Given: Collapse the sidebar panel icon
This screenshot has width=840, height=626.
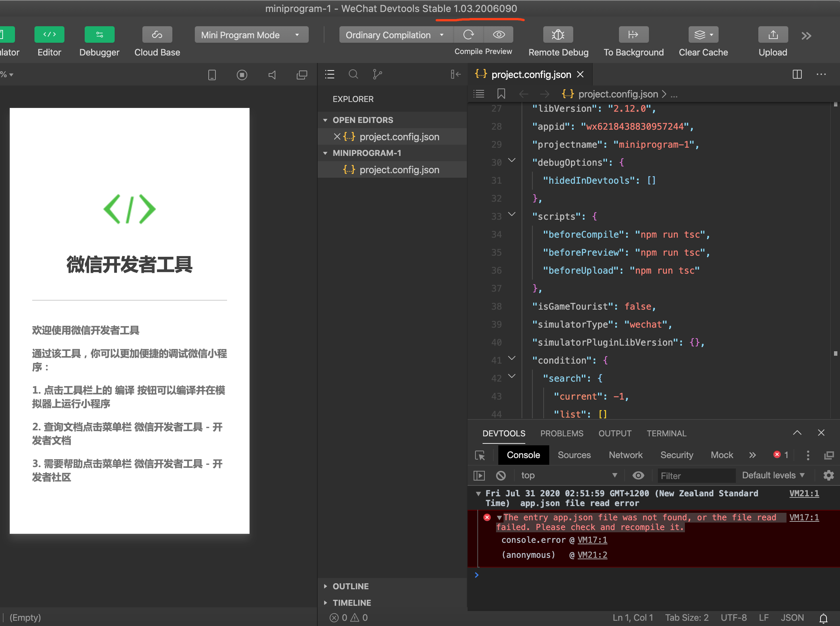Looking at the screenshot, I should pos(456,74).
